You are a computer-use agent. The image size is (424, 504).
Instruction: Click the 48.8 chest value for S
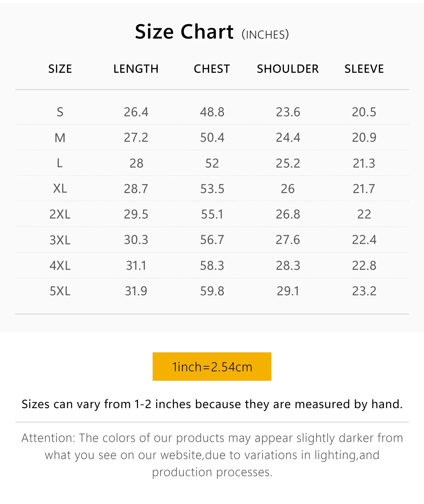(212, 112)
